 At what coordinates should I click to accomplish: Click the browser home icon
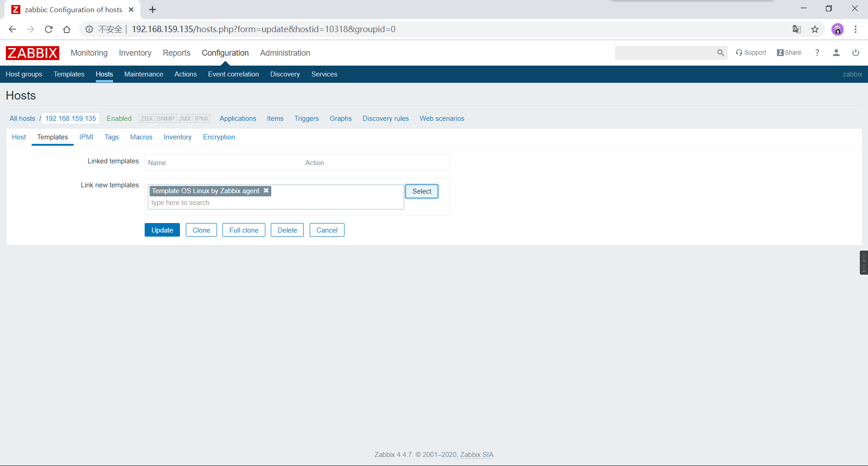pyautogui.click(x=67, y=29)
